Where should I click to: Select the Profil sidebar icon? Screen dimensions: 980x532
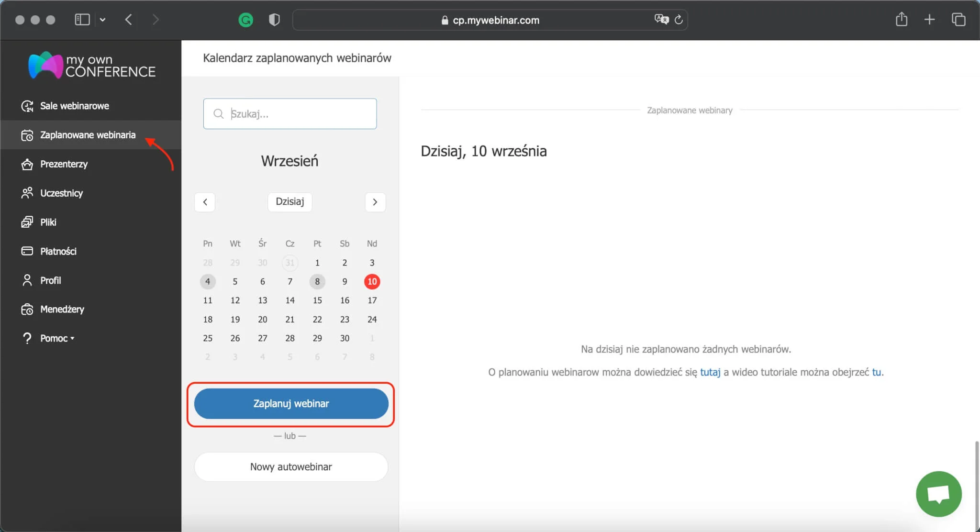coord(27,280)
